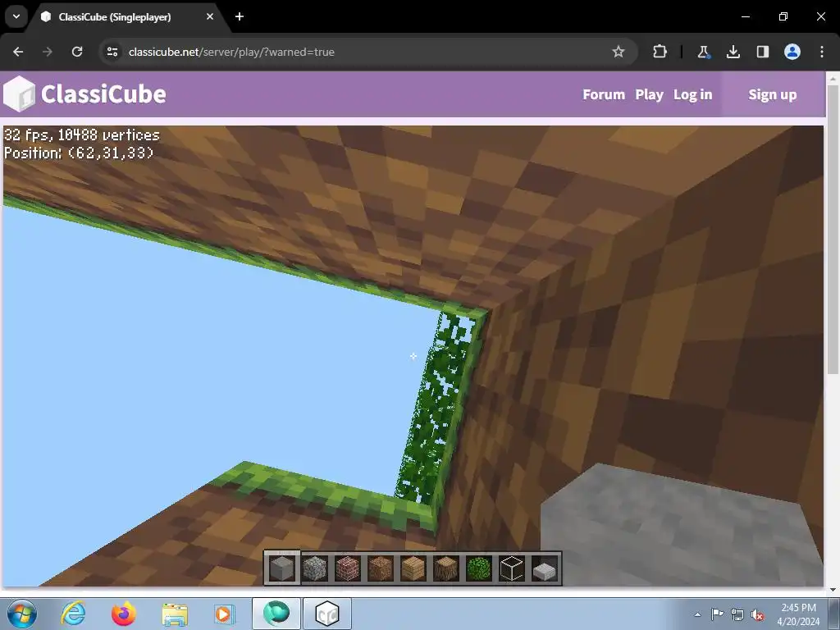The height and width of the screenshot is (630, 840).
Task: Open the profile account menu
Action: tap(792, 52)
